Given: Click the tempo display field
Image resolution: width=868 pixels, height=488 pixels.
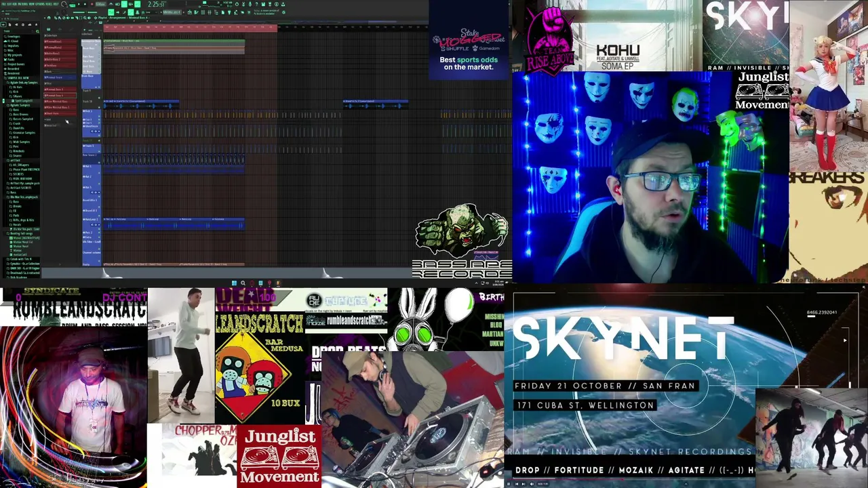Looking at the screenshot, I should click(100, 4).
